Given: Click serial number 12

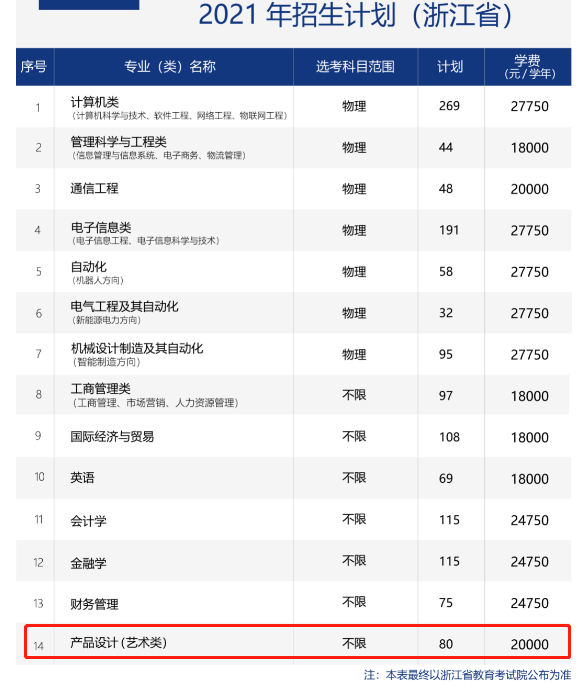Looking at the screenshot, I should pos(39,562).
